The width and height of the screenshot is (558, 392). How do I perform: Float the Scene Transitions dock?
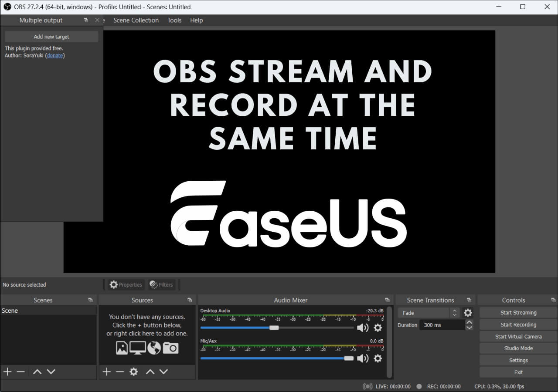469,300
